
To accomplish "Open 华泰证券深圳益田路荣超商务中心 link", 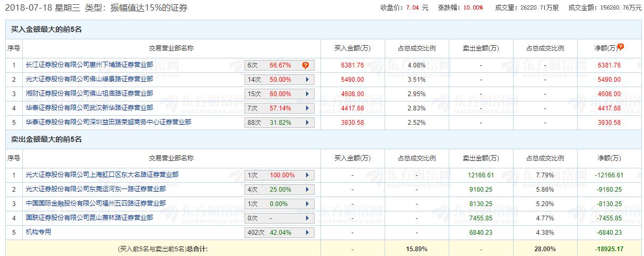I will pyautogui.click(x=108, y=122).
